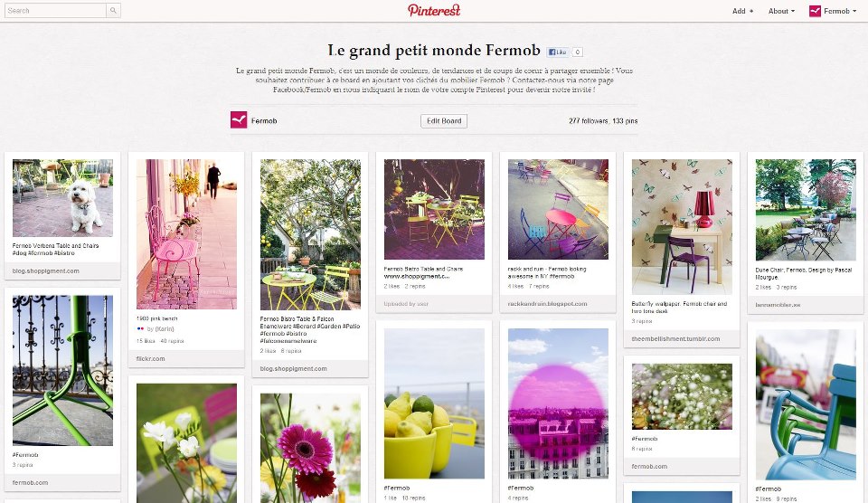868x503 pixels.
Task: Click the Pinterest logo
Action: point(434,11)
